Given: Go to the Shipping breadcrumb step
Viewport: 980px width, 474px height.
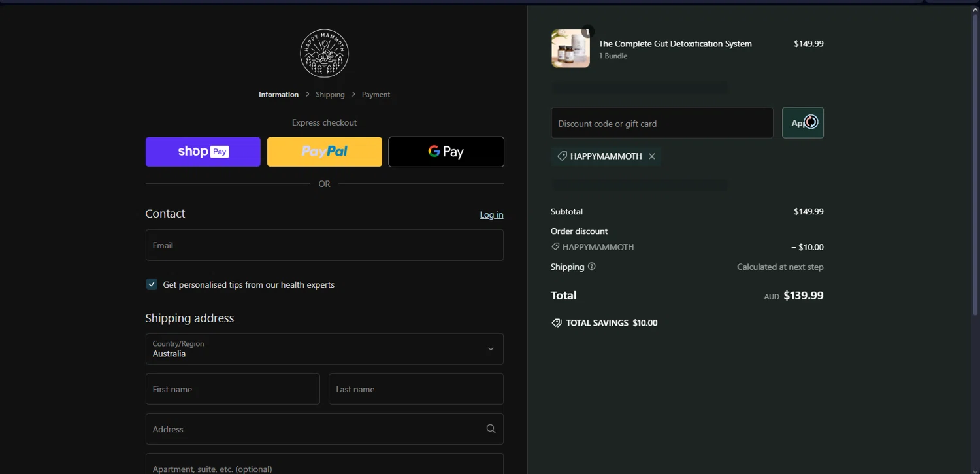Looking at the screenshot, I should pyautogui.click(x=330, y=95).
